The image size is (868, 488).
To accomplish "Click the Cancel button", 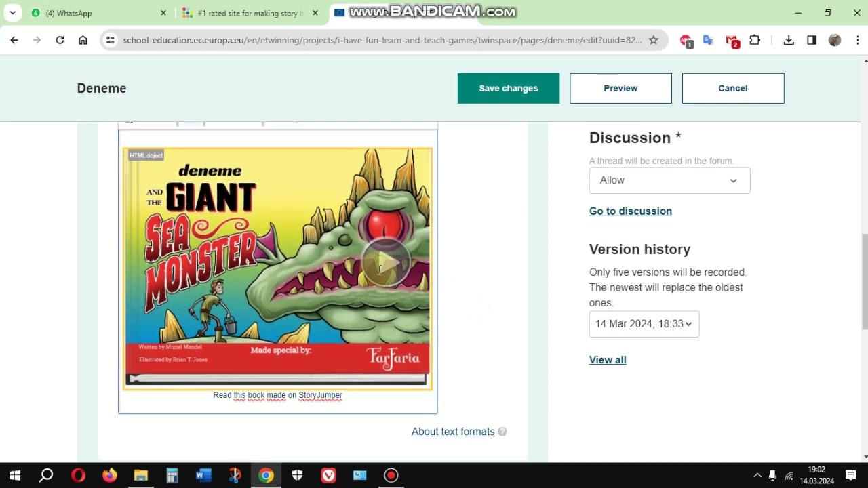I will (x=733, y=88).
